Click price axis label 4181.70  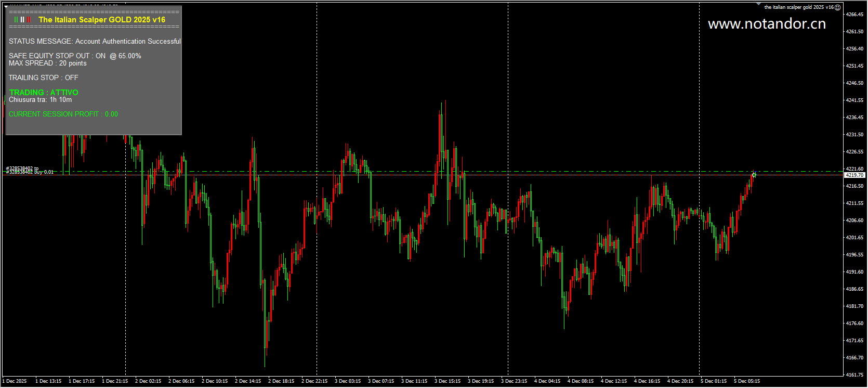pyautogui.click(x=854, y=306)
